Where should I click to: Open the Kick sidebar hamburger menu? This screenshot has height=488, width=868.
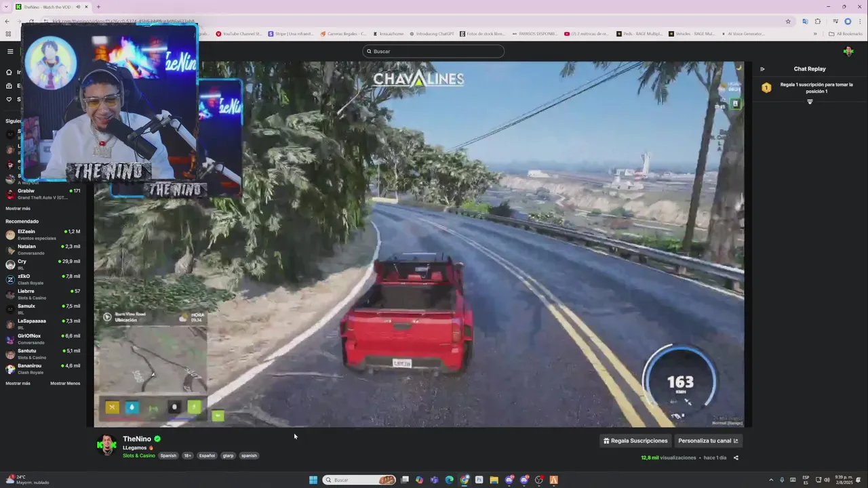click(10, 52)
